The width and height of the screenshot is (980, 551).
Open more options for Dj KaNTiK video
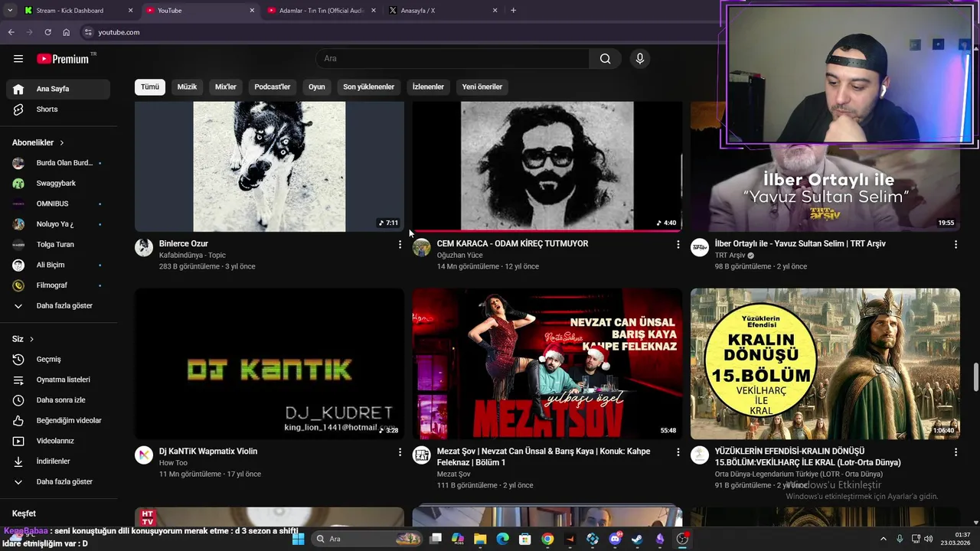pyautogui.click(x=400, y=452)
